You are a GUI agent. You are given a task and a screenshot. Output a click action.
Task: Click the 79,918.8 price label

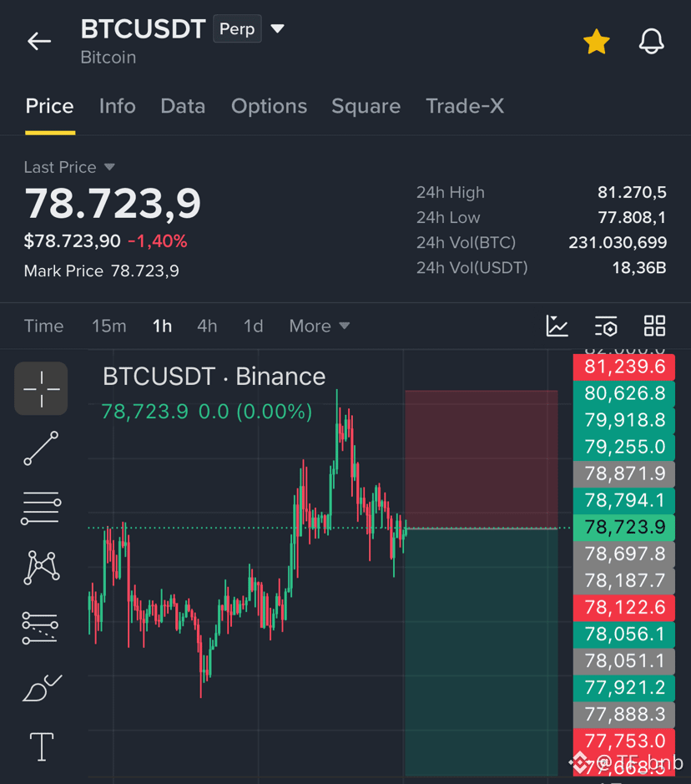(x=624, y=420)
